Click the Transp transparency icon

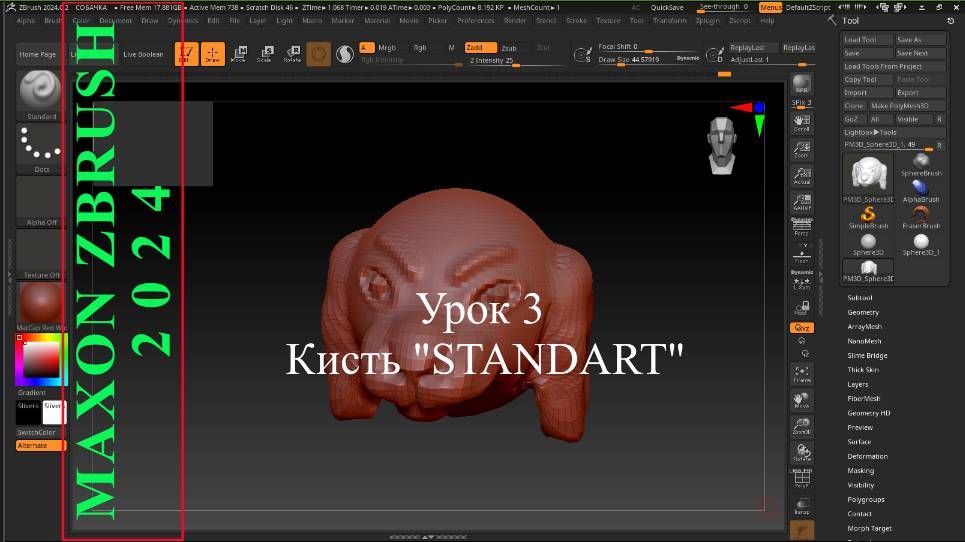801,506
